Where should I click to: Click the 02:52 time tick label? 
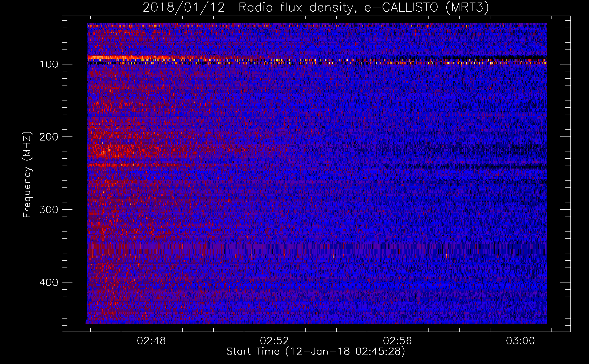(x=274, y=341)
